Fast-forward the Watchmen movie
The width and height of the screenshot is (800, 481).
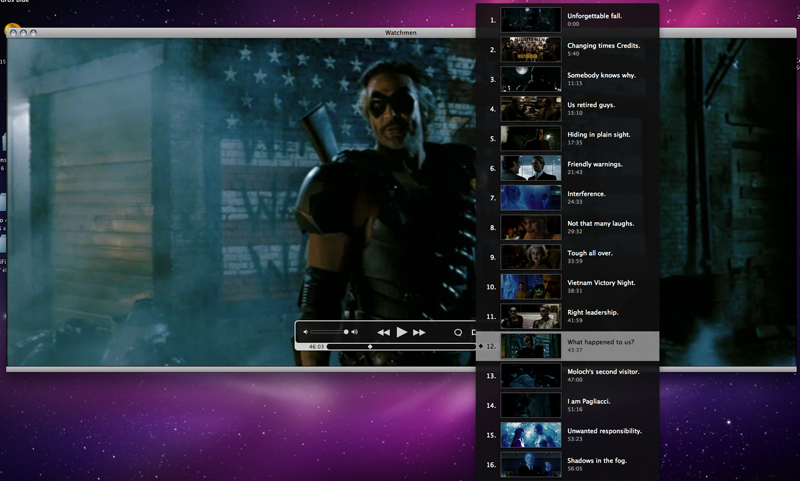pyautogui.click(x=419, y=333)
